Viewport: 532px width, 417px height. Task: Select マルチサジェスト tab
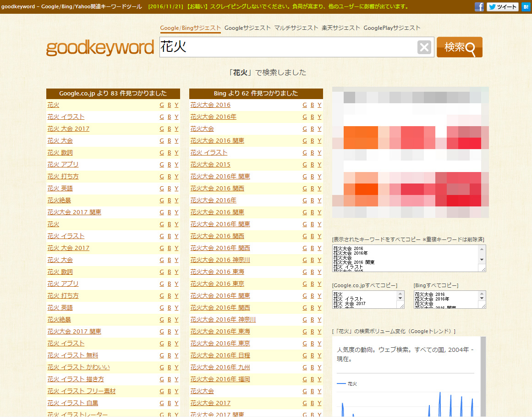coord(296,28)
